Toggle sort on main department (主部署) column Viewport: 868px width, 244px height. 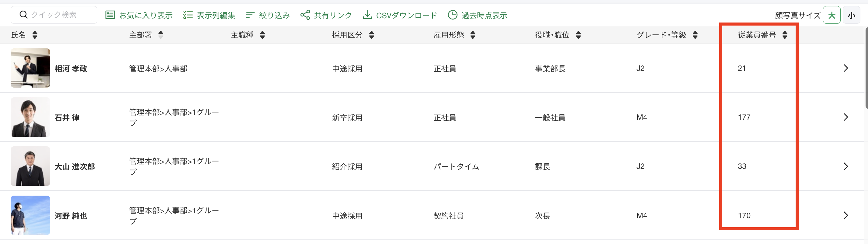(x=161, y=35)
